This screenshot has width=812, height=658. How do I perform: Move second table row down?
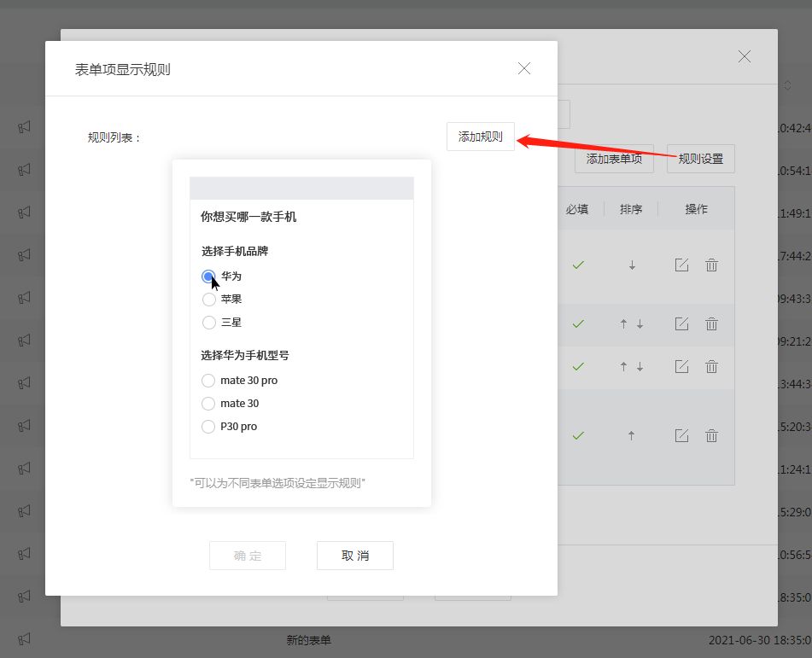pyautogui.click(x=640, y=324)
